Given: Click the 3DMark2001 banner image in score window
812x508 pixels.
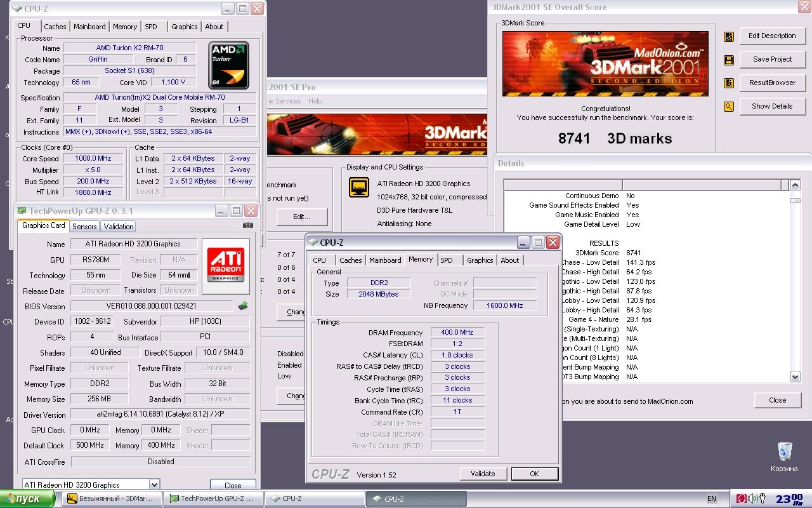Looking at the screenshot, I should click(605, 63).
